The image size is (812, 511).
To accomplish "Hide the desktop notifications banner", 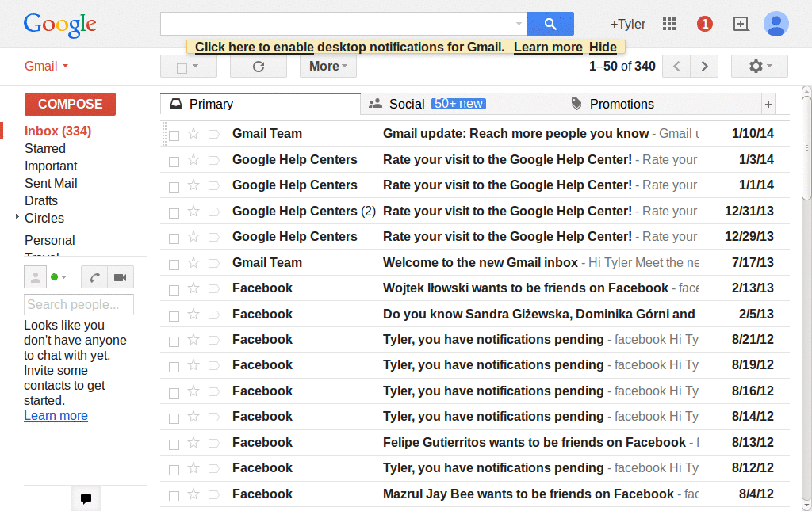I will (x=603, y=47).
